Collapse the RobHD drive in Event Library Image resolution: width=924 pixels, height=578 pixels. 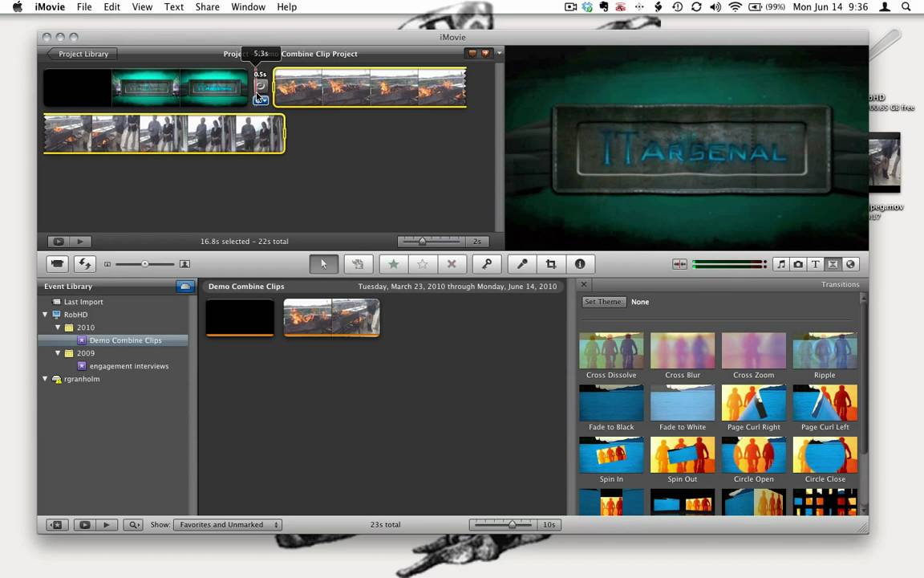[x=45, y=315]
